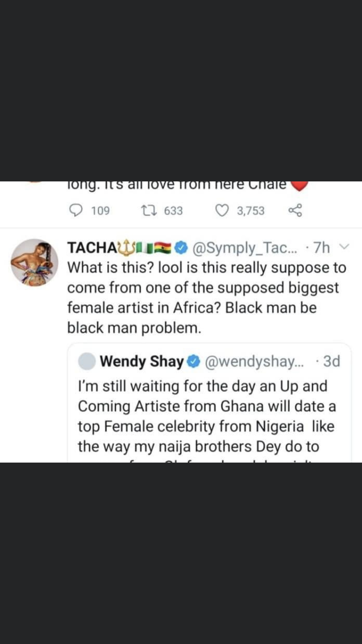Click the 3,753 likes count
The height and width of the screenshot is (644, 362).
(251, 211)
